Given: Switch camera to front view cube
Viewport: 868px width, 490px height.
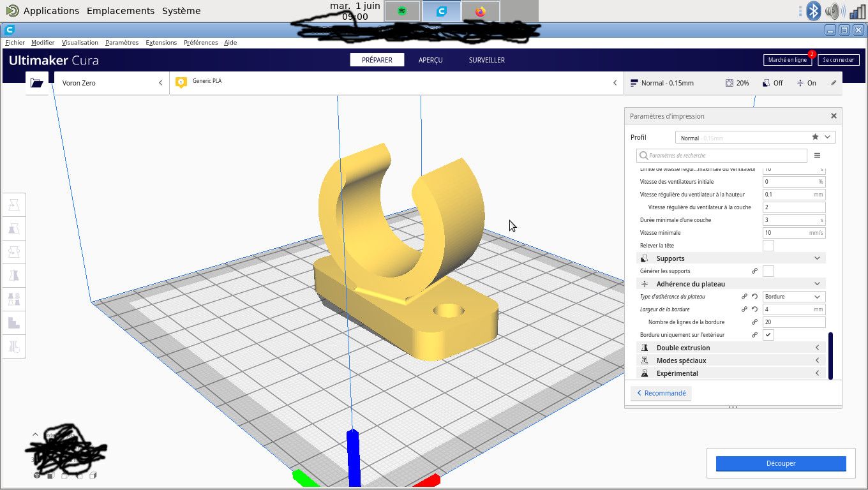Looking at the screenshot, I should (x=51, y=475).
